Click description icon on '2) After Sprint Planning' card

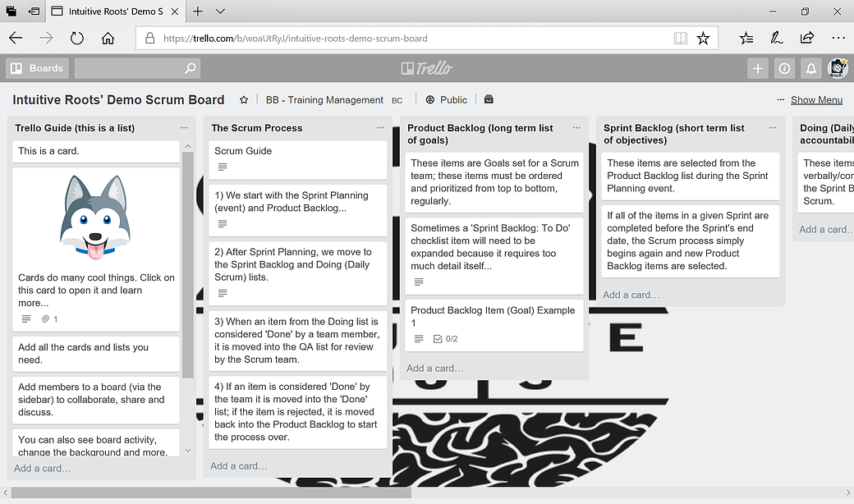(x=223, y=293)
